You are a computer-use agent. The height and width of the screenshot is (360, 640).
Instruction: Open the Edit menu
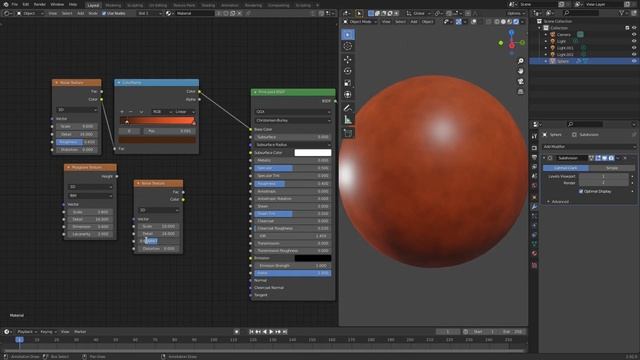tap(26, 4)
